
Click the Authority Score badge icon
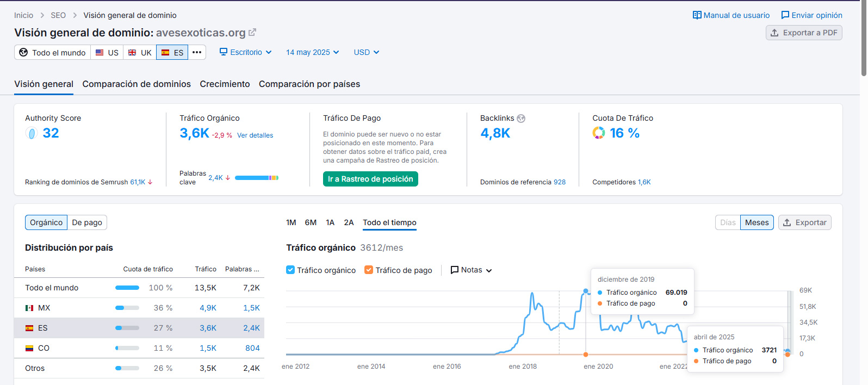click(32, 133)
